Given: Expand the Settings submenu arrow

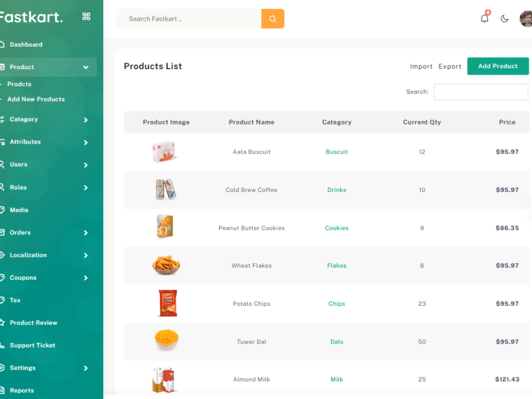Looking at the screenshot, I should [86, 368].
